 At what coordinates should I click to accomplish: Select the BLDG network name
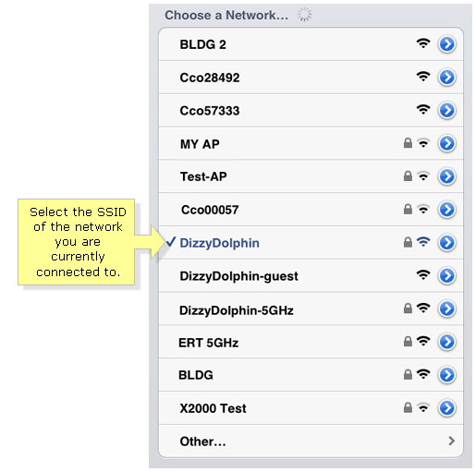pos(196,375)
